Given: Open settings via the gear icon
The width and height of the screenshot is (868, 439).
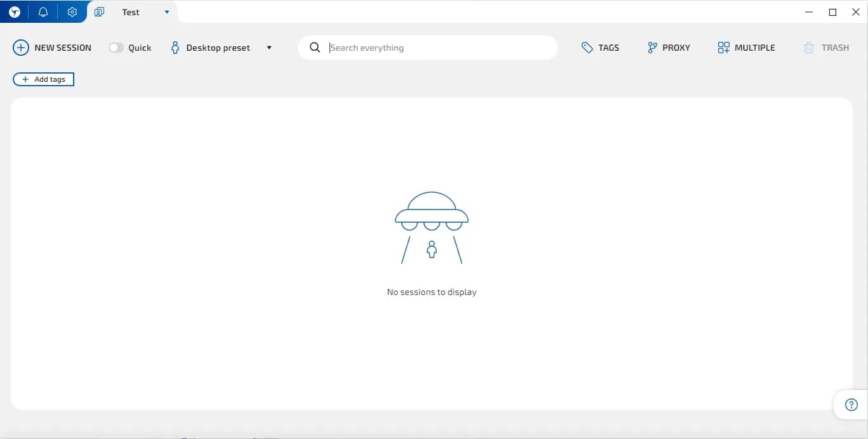Looking at the screenshot, I should click(72, 12).
